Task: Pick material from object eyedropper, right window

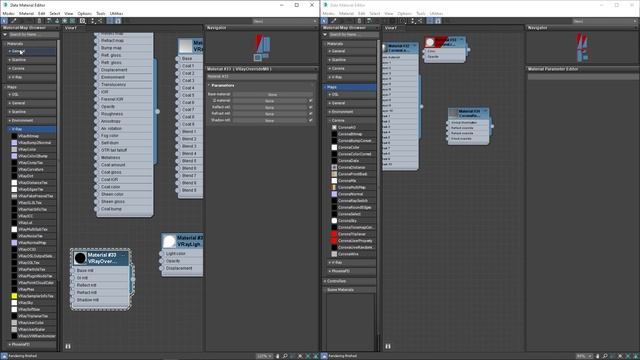Action: click(333, 20)
